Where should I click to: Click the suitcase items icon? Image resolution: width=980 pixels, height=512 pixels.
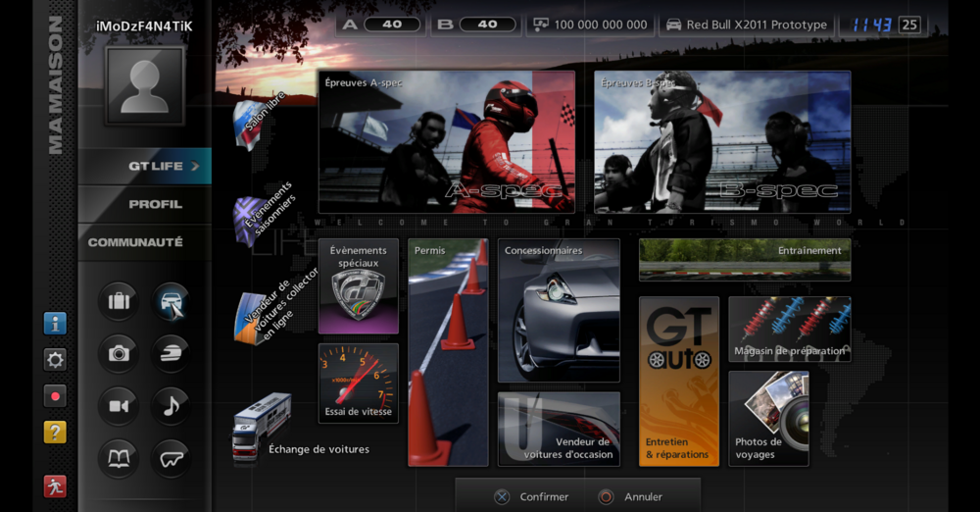click(x=119, y=302)
